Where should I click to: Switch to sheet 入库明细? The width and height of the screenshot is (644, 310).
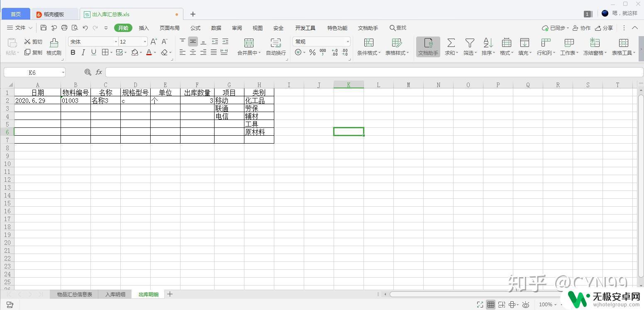point(115,294)
